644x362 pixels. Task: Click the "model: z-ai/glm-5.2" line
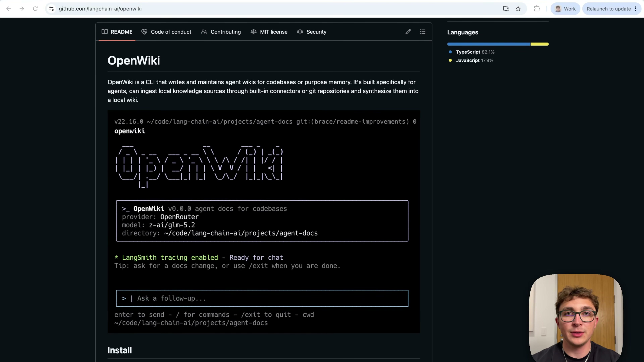(x=158, y=225)
